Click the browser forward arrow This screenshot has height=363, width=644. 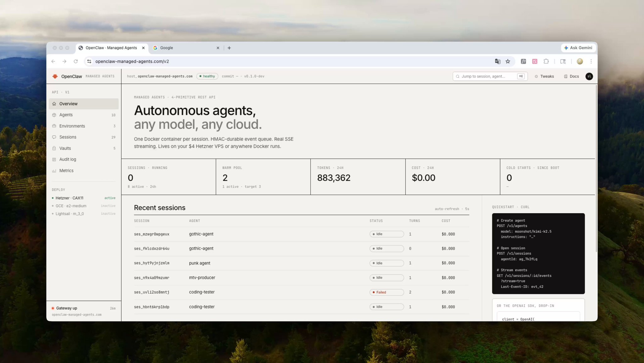pos(64,61)
